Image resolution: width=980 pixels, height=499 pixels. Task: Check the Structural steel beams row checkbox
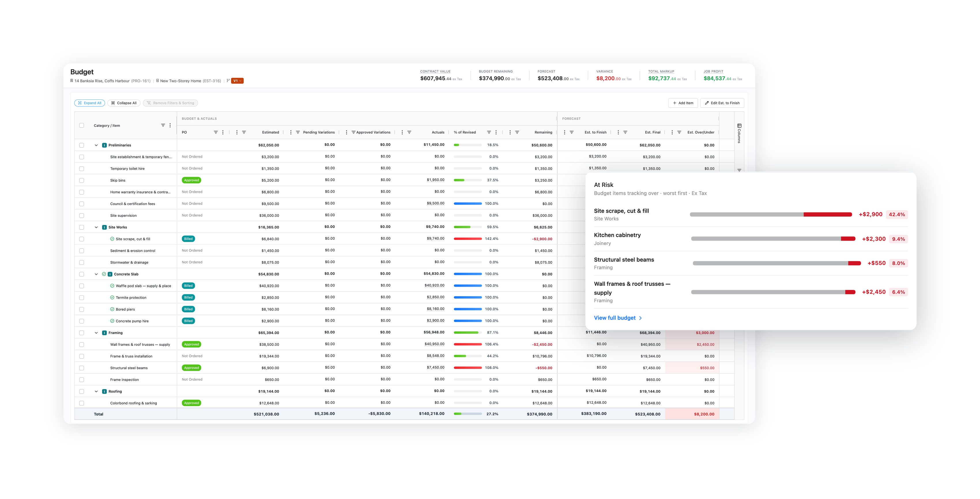point(81,368)
